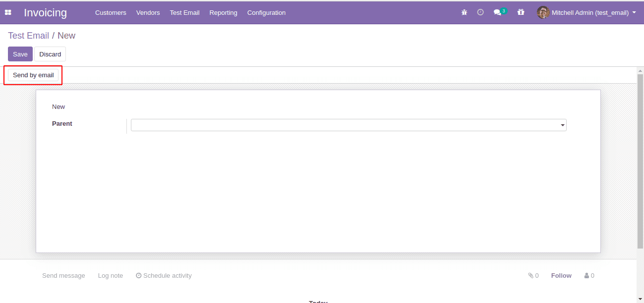
Task: Click Send message in chatter
Action: [x=63, y=276]
